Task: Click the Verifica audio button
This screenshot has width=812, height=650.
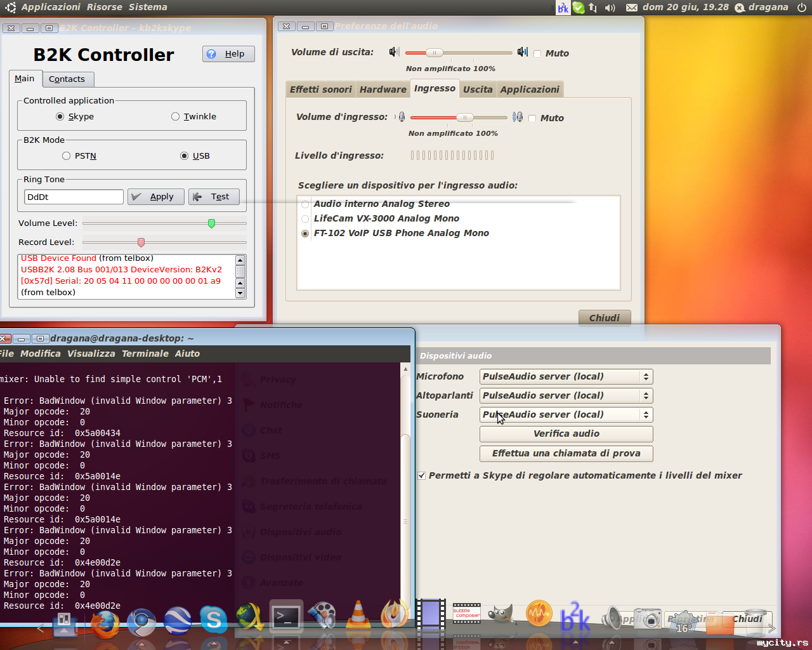Action: (x=566, y=434)
